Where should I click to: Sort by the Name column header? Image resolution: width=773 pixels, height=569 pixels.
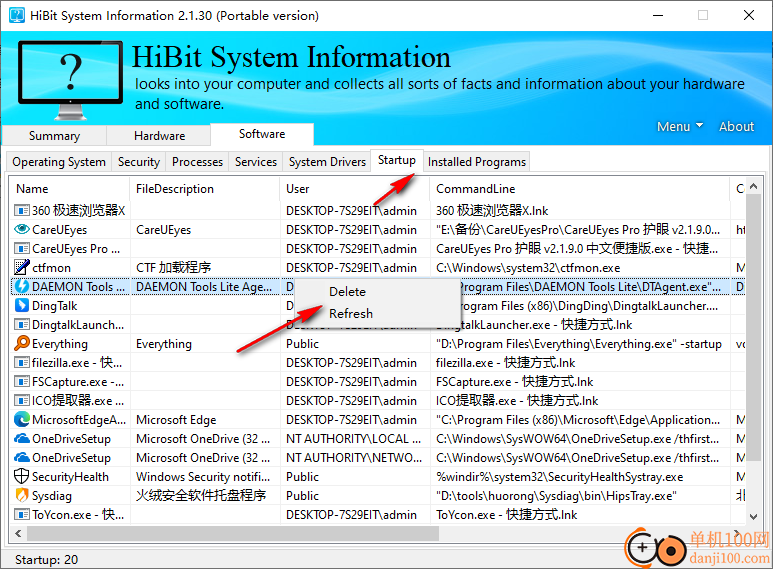70,189
